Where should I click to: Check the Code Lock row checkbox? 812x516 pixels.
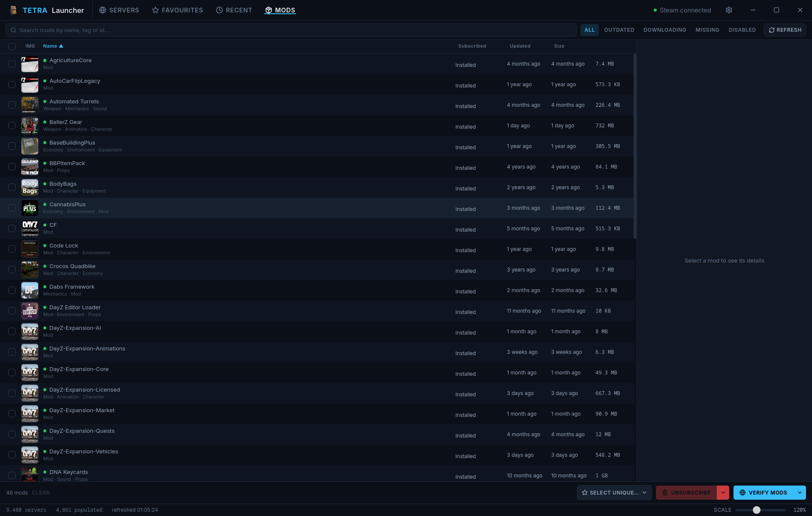(12, 249)
